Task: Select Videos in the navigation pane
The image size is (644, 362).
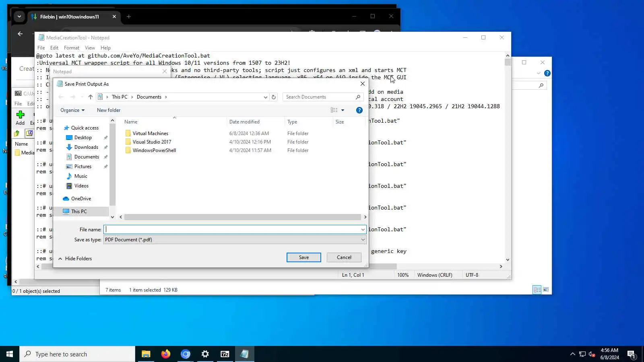Action: (x=81, y=186)
